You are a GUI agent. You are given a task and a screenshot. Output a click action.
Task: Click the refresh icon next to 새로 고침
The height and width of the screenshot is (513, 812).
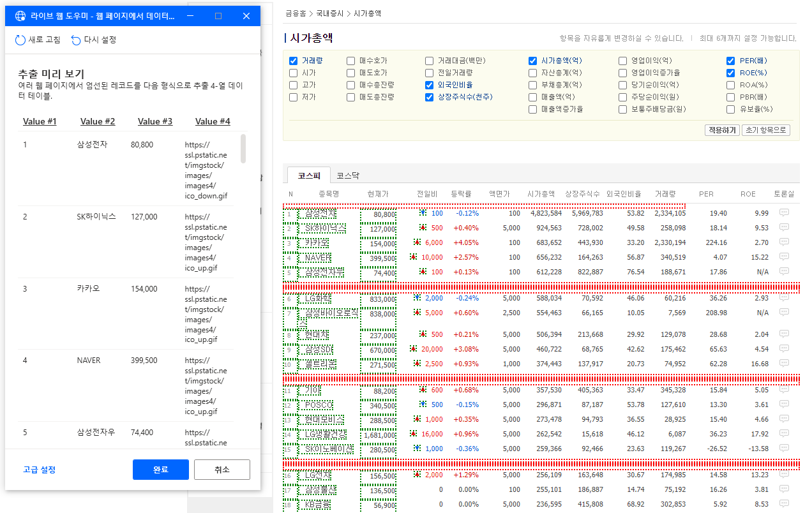pyautogui.click(x=20, y=40)
